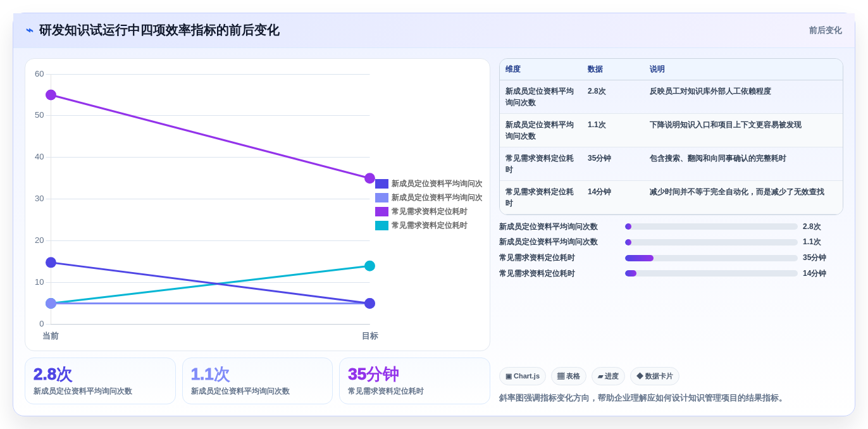The image size is (868, 429).
Task: Click dimension cell in the 2.8次 table row
Action: 540,97
